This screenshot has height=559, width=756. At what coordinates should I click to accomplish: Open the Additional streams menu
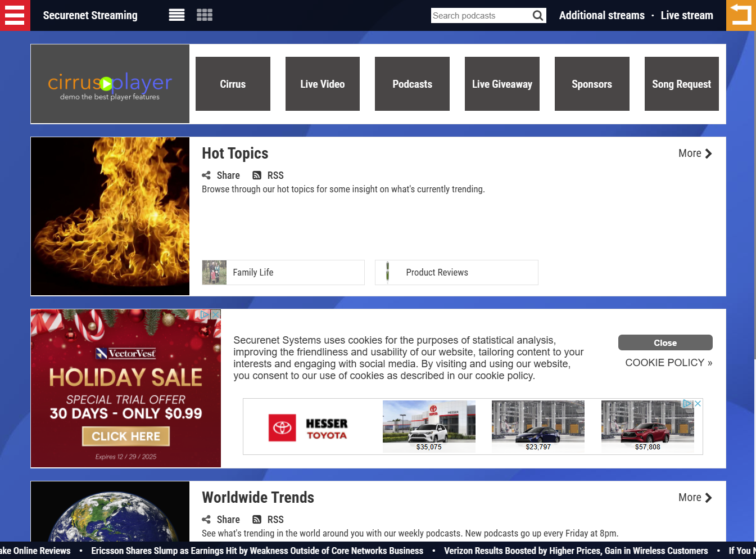601,16
